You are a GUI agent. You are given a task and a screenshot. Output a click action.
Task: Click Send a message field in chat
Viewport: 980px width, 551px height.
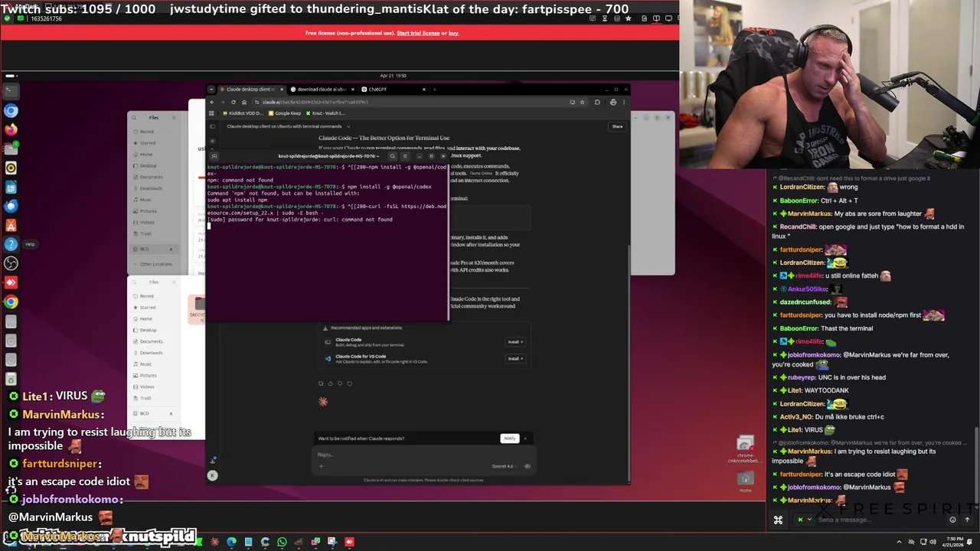click(880, 520)
